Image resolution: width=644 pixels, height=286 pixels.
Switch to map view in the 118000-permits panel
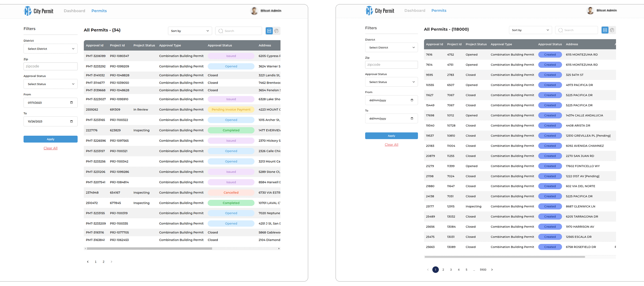[x=612, y=30]
